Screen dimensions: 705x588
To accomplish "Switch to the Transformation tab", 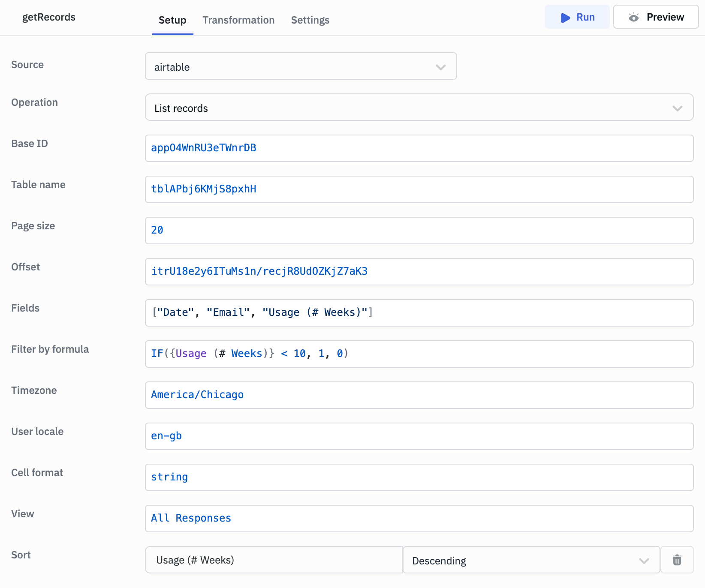I will (238, 20).
